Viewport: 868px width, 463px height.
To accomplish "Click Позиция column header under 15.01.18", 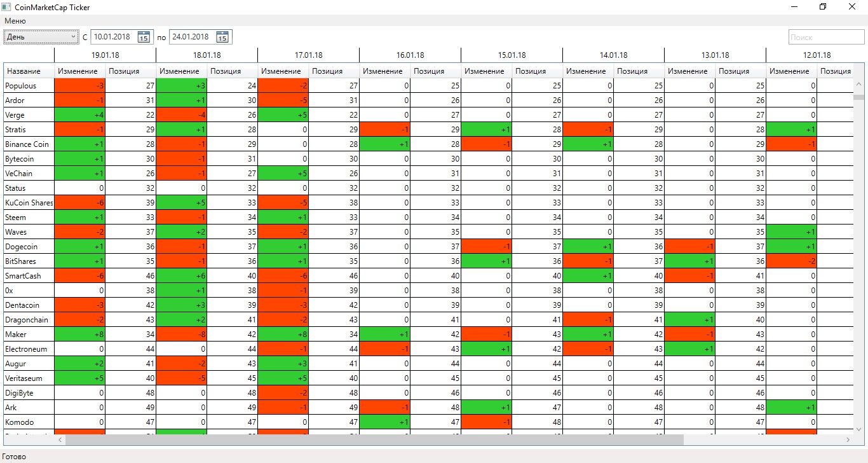I will pos(538,71).
